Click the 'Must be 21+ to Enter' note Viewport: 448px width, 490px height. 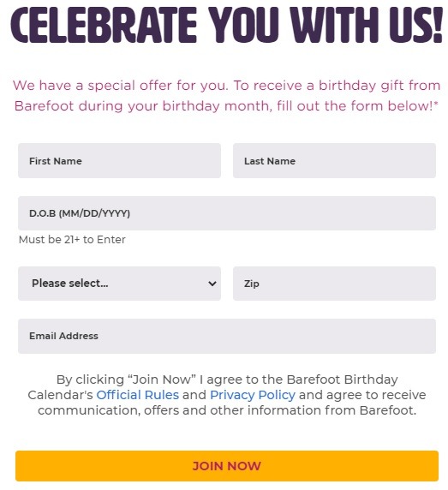[x=72, y=240]
